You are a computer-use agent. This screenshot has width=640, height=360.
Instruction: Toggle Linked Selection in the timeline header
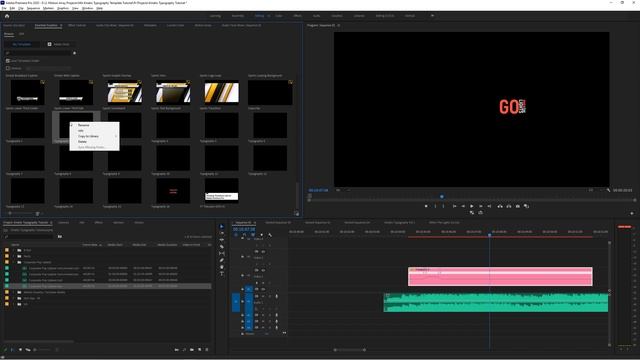pyautogui.click(x=253, y=235)
